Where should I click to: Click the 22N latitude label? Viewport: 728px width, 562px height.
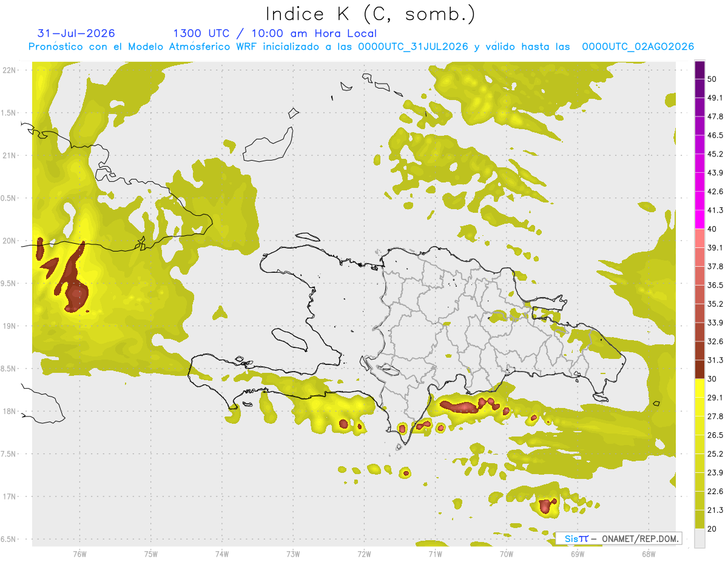click(10, 70)
